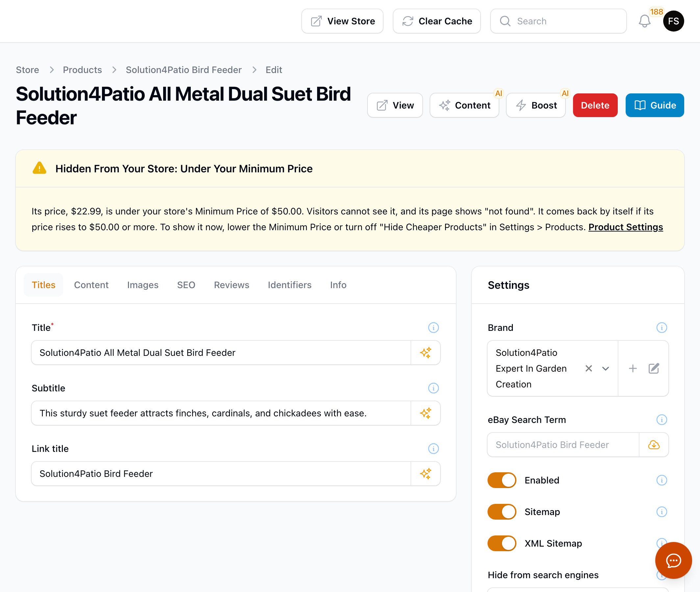The width and height of the screenshot is (700, 592).
Task: Show info for the Sitemap toggle
Action: (x=662, y=512)
